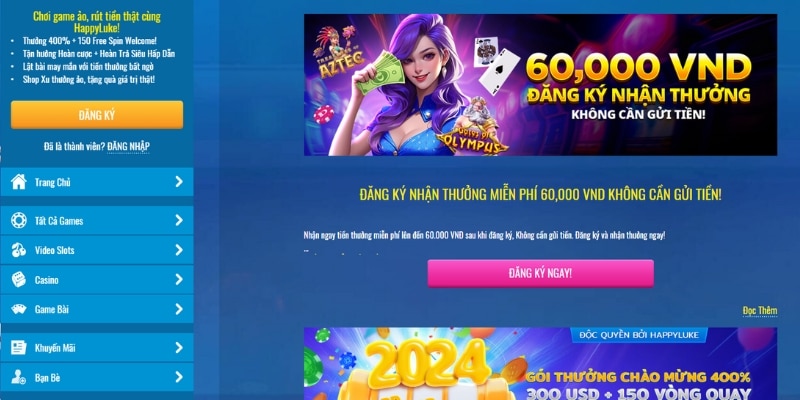Click the Đọc Thêm link
The height and width of the screenshot is (400, 800).
760,311
